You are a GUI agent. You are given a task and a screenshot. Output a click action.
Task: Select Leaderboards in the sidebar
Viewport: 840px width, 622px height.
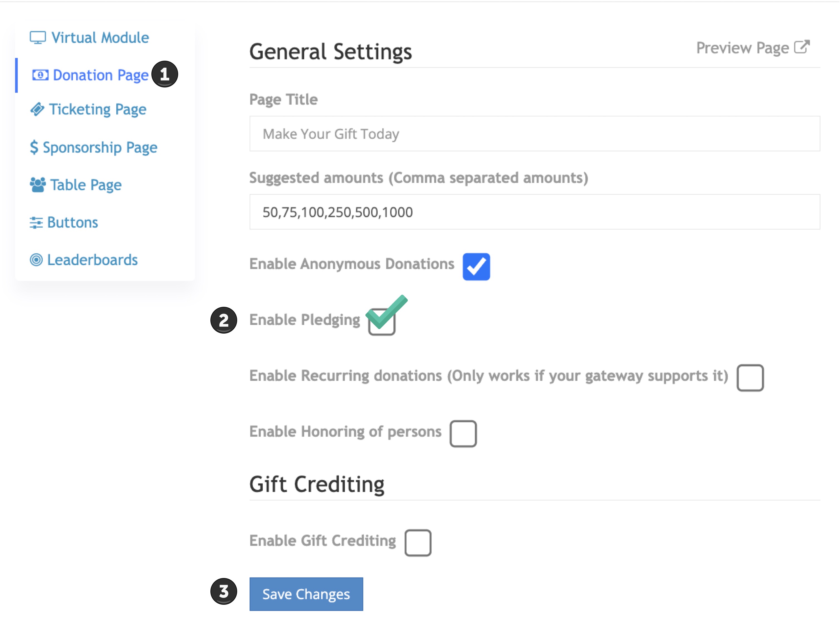pos(84,260)
